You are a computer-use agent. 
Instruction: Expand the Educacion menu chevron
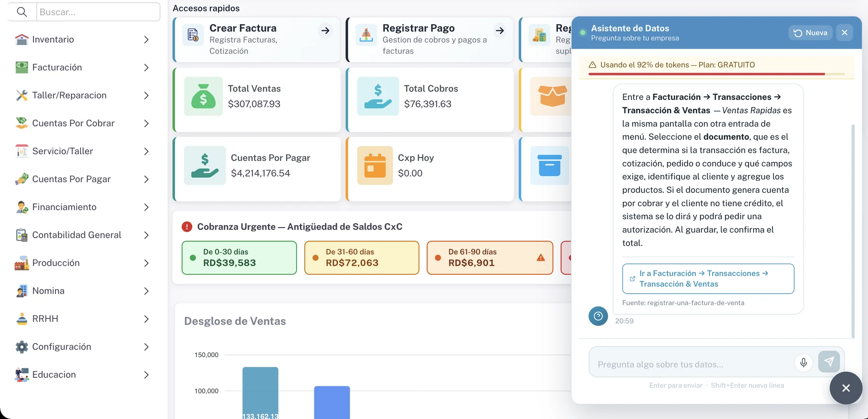(146, 375)
